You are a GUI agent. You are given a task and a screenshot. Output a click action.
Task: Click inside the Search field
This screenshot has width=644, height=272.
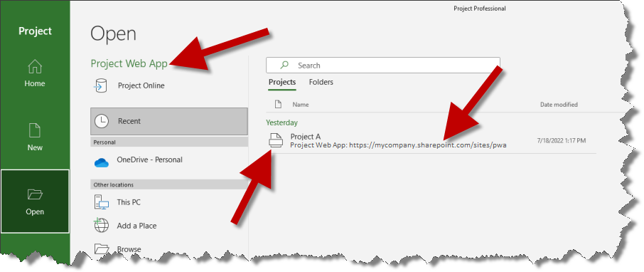tap(383, 66)
